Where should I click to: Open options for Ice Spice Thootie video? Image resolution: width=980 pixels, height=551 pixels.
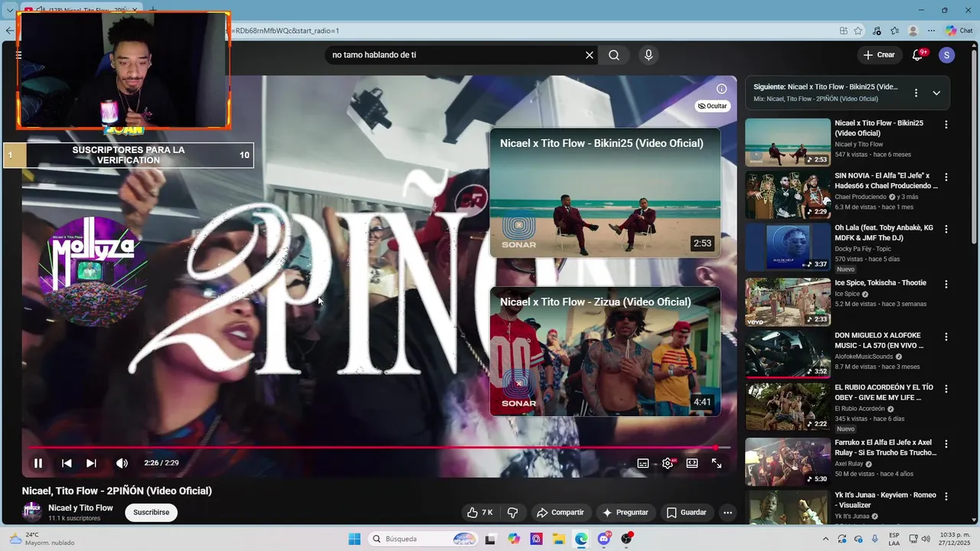[946, 284]
